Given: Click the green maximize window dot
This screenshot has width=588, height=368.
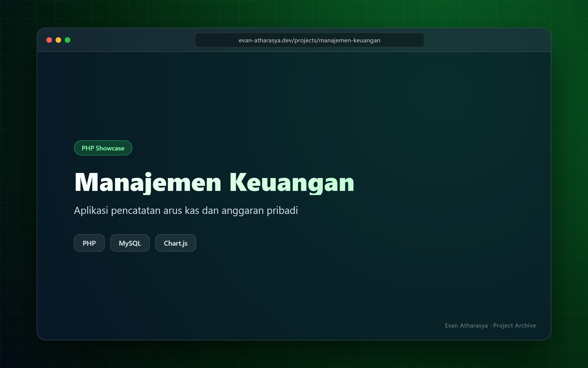Looking at the screenshot, I should click(x=68, y=40).
